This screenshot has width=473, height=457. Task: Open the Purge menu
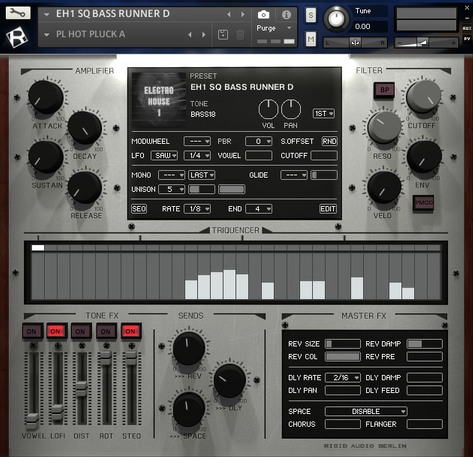pos(274,28)
